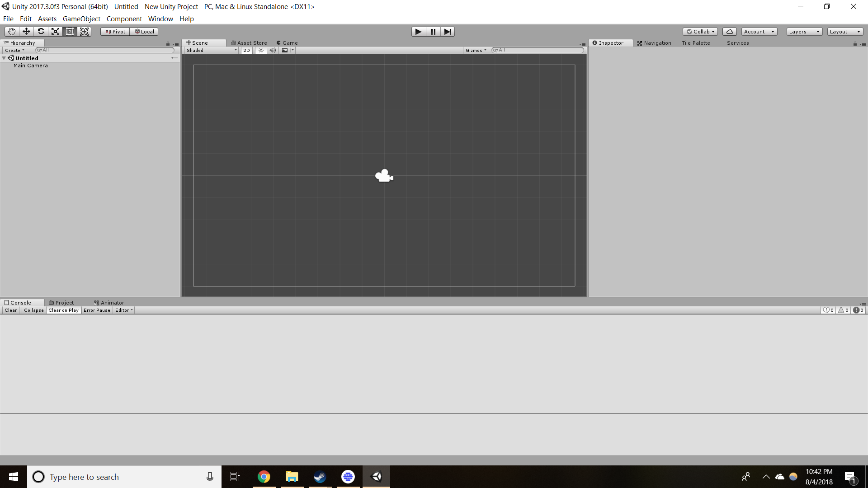The width and height of the screenshot is (868, 488).
Task: Open the Services tab
Action: [x=738, y=43]
